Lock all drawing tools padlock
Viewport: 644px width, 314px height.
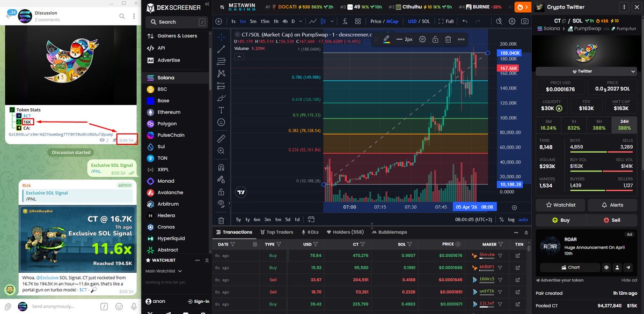click(222, 192)
